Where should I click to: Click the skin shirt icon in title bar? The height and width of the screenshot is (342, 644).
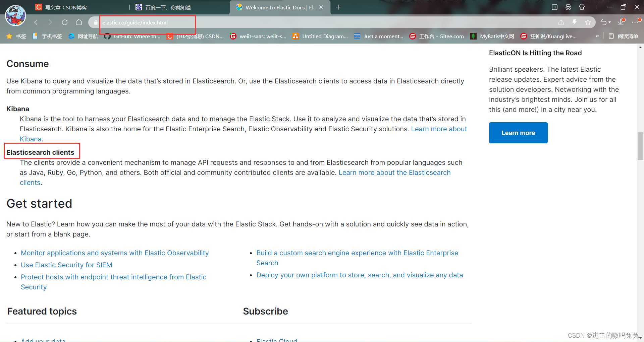(582, 7)
